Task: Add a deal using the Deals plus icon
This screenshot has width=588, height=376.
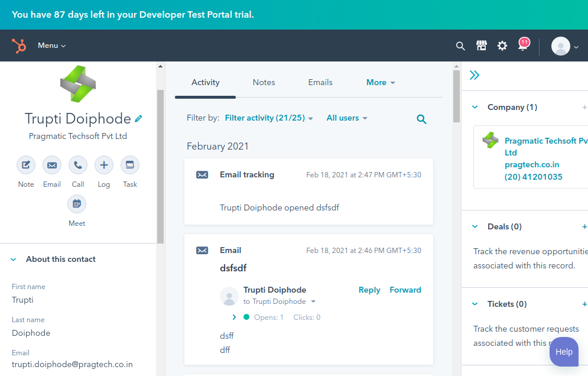Action: 584,226
